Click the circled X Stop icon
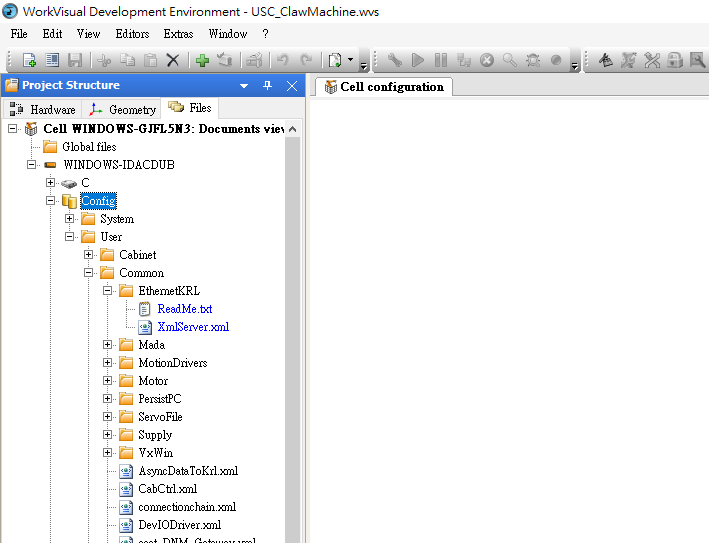709x543 pixels. click(487, 60)
